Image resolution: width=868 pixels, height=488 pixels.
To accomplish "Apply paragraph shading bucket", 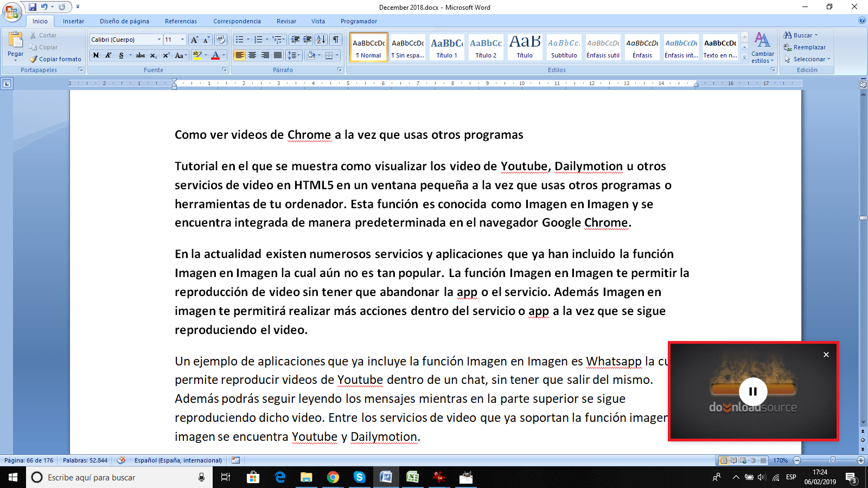I will (x=311, y=55).
